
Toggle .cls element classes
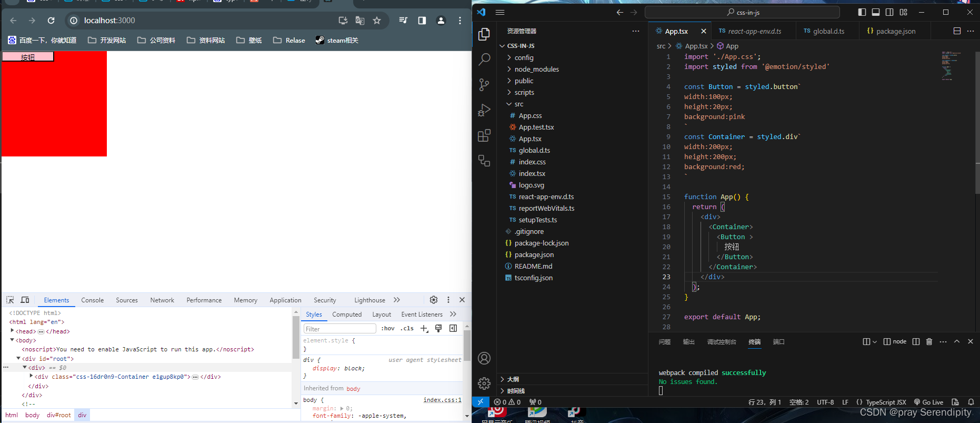[x=407, y=328]
